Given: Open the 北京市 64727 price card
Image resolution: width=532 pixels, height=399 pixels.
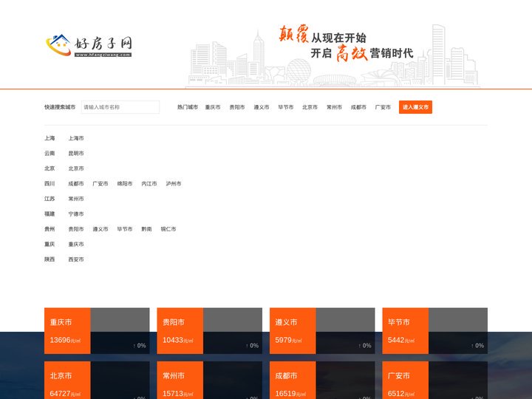Looking at the screenshot, I should 97,380.
